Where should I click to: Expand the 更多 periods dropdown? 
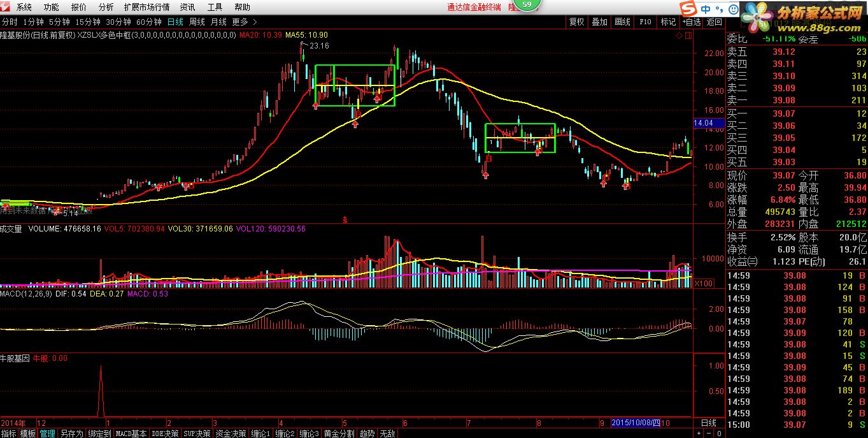coord(243,22)
